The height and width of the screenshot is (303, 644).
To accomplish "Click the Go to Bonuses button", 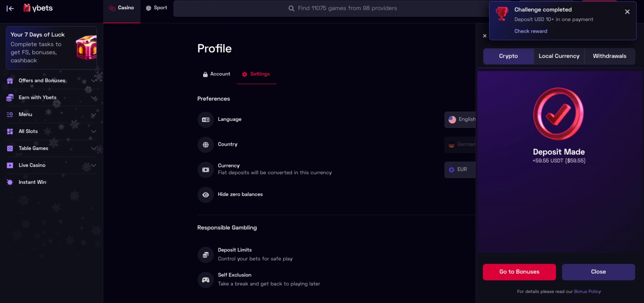I will point(519,272).
